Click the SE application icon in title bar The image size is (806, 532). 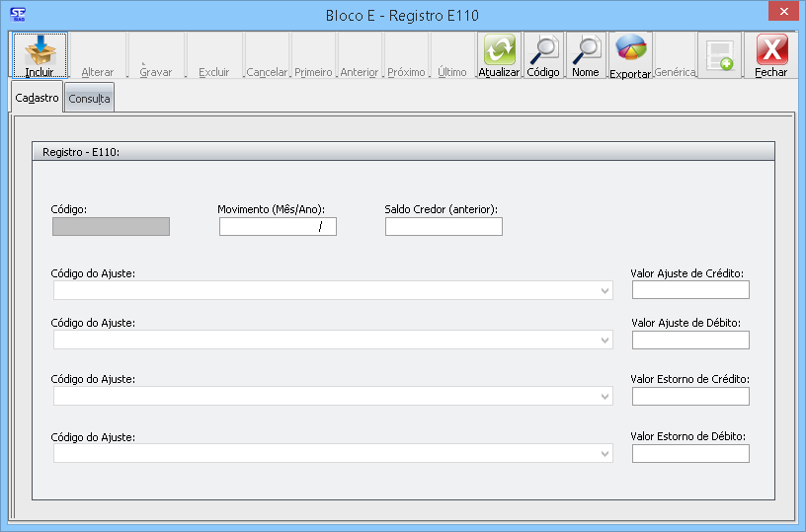(x=17, y=14)
